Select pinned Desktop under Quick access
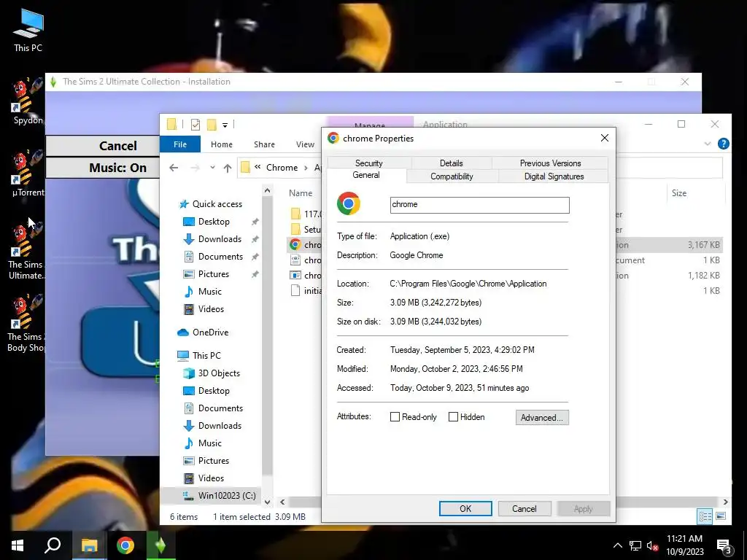 tap(214, 222)
